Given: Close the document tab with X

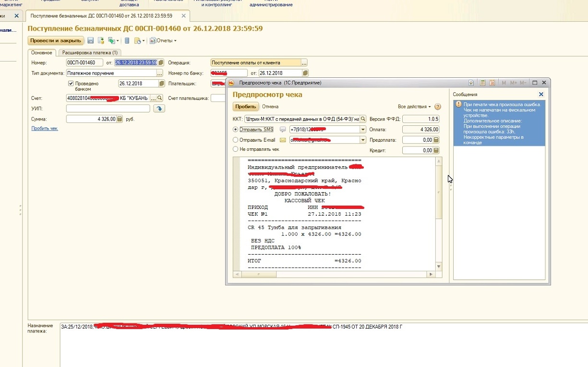Looking at the screenshot, I should coord(182,16).
